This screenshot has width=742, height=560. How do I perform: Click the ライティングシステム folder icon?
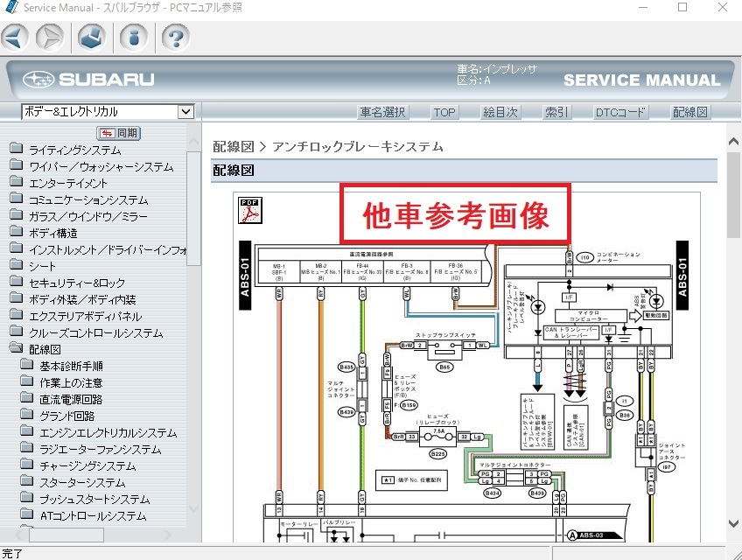point(17,148)
